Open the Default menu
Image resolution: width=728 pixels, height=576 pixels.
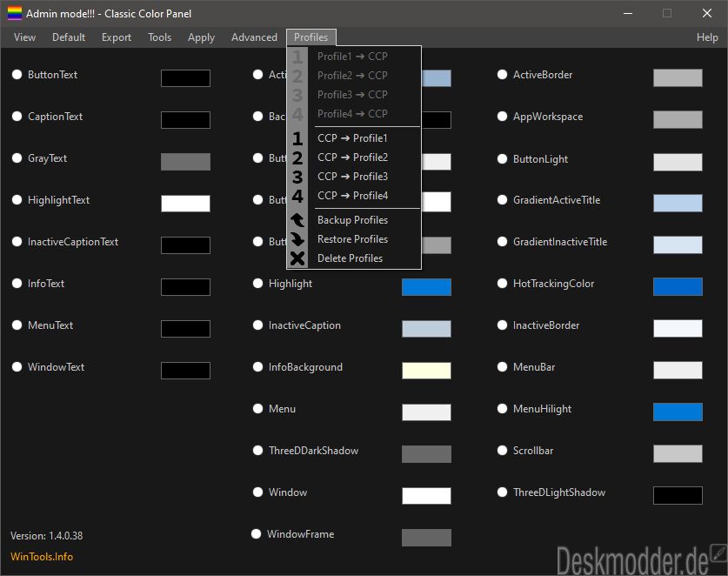point(69,37)
